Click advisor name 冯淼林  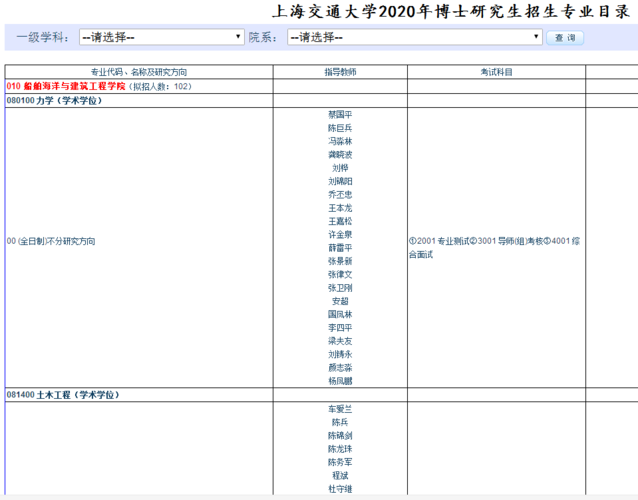click(340, 141)
